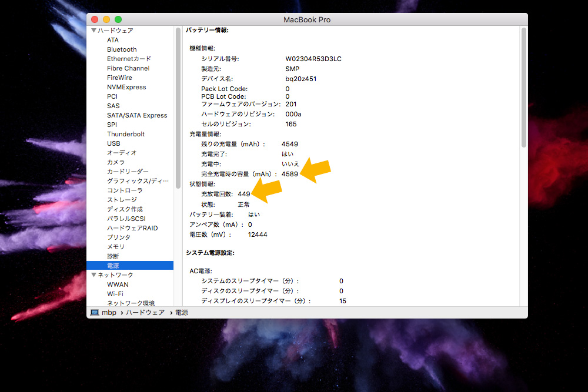
Task: Open the メモリ entry
Action: (116, 247)
